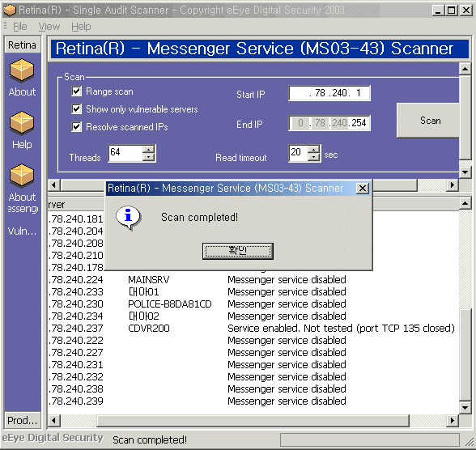476x450 pixels.
Task: Increase Read timeout with up arrow
Action: 313,149
